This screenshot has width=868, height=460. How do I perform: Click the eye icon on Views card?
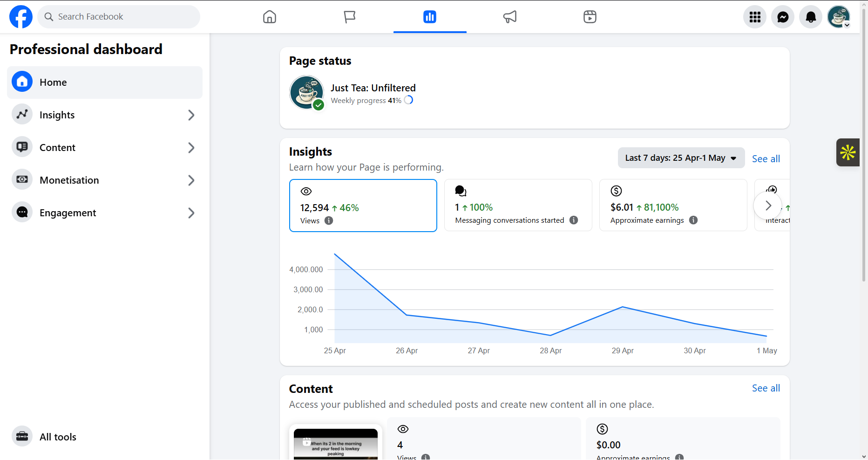(306, 191)
